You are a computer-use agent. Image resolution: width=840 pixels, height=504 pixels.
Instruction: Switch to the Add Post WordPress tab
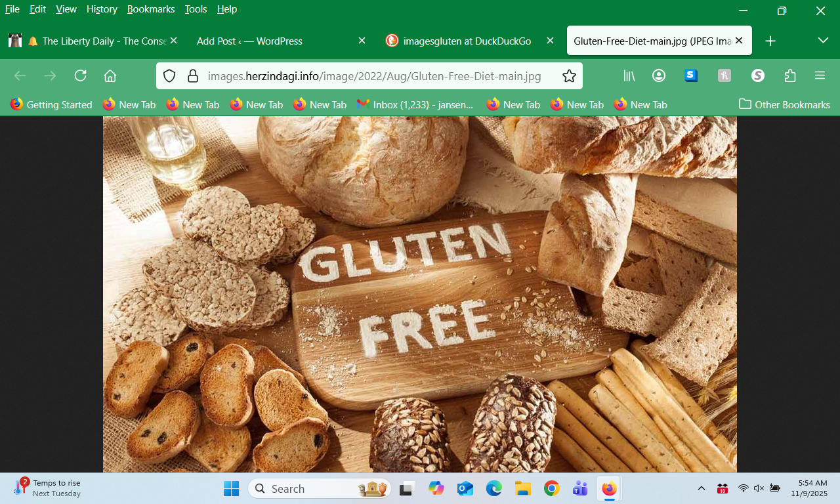249,41
